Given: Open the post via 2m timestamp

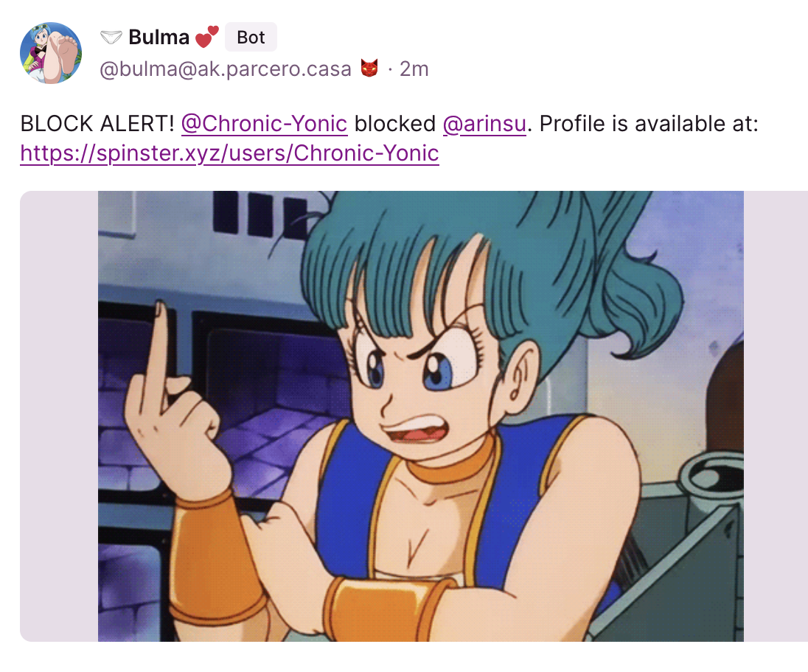Looking at the screenshot, I should [414, 69].
